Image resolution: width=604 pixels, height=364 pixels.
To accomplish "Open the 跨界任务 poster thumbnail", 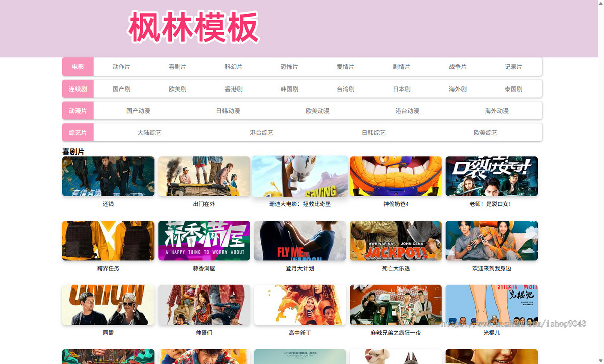I will coord(108,241).
